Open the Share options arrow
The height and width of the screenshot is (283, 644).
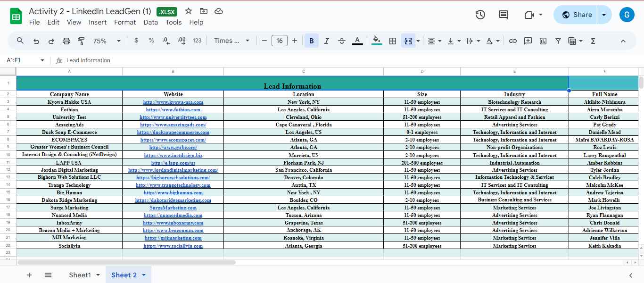pyautogui.click(x=604, y=15)
